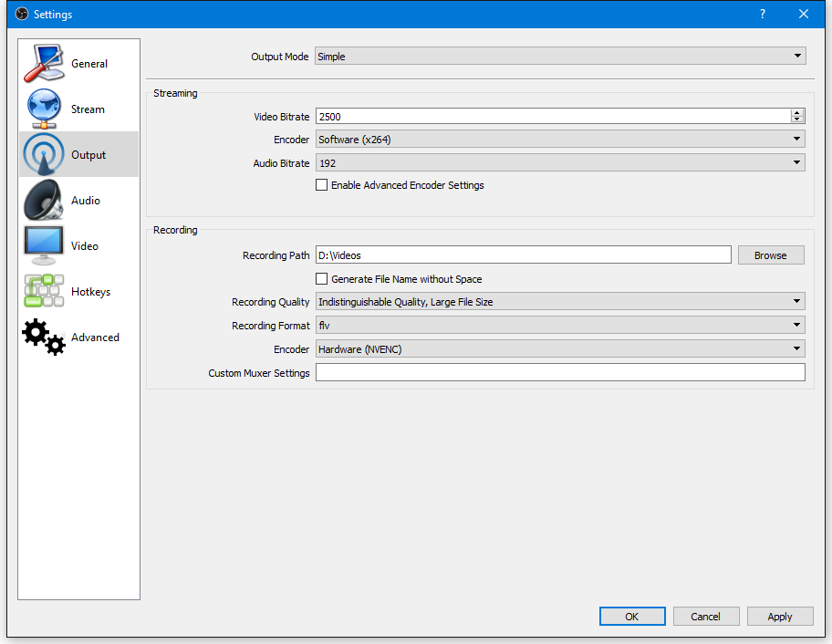Open the Audio Bitrate dropdown

pos(560,163)
